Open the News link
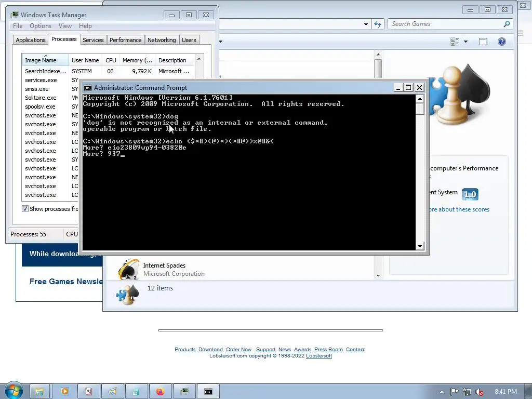This screenshot has height=399, width=532. pos(285,350)
